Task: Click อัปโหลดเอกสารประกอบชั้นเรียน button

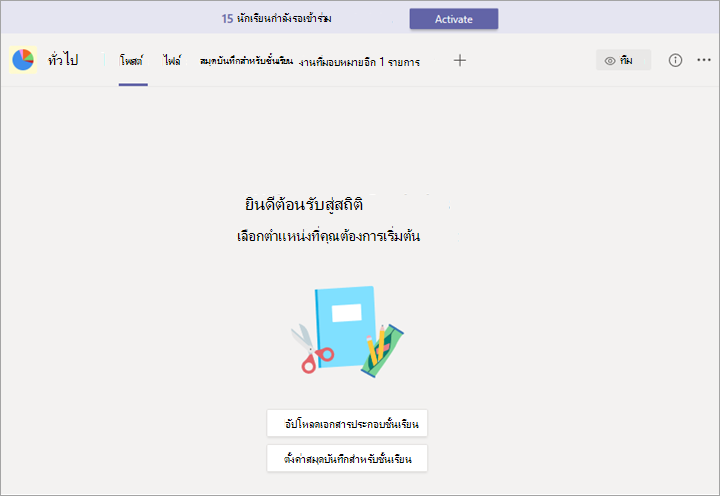Action: coord(347,423)
